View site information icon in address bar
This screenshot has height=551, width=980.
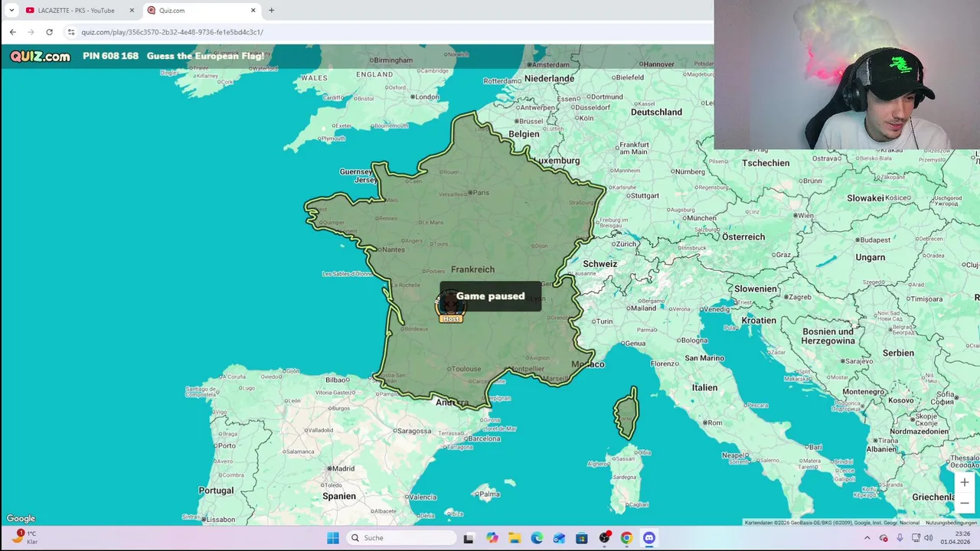[70, 31]
